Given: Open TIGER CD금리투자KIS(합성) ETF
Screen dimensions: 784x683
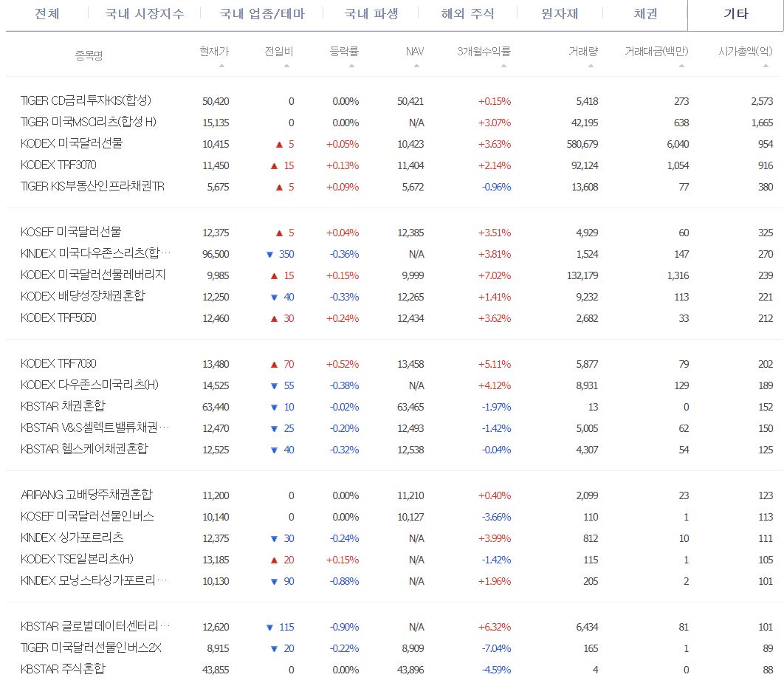Looking at the screenshot, I should 86,101.
